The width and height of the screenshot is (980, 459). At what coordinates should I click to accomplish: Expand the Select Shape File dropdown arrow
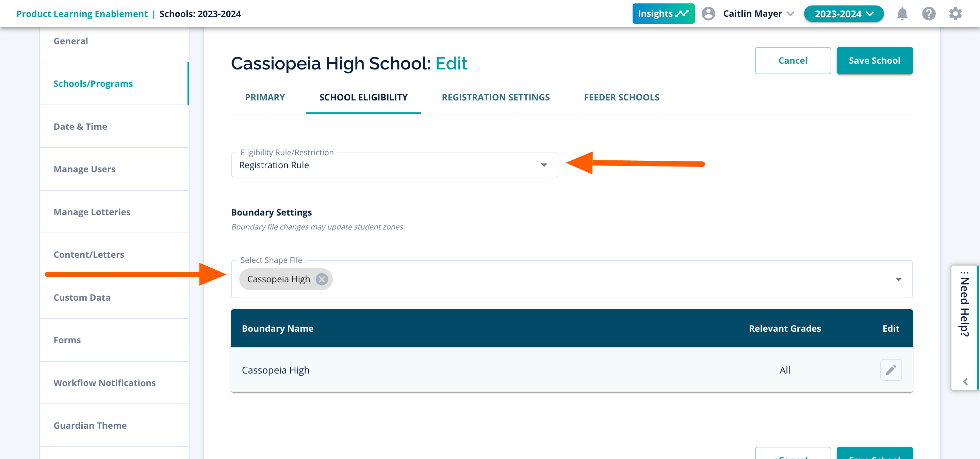(898, 279)
